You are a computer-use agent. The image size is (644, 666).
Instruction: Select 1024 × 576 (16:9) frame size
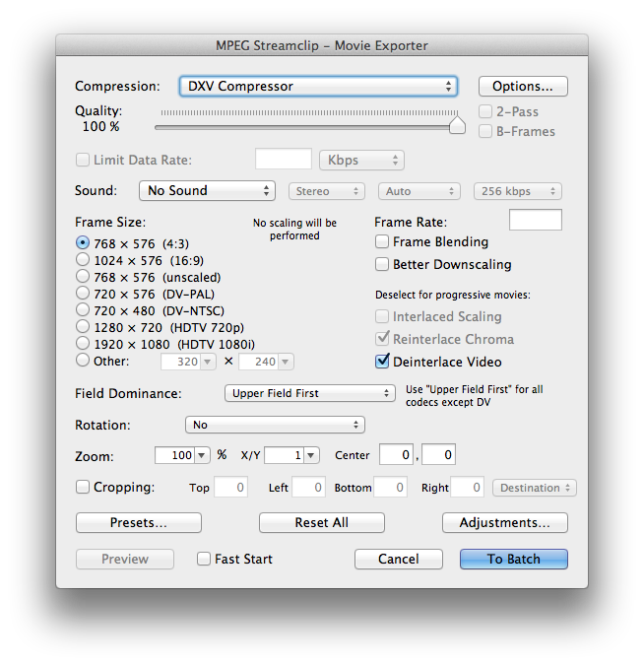point(83,259)
